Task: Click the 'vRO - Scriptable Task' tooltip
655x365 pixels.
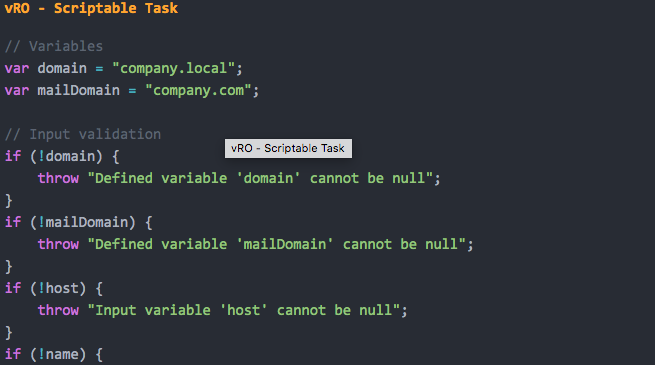Action: pos(288,148)
